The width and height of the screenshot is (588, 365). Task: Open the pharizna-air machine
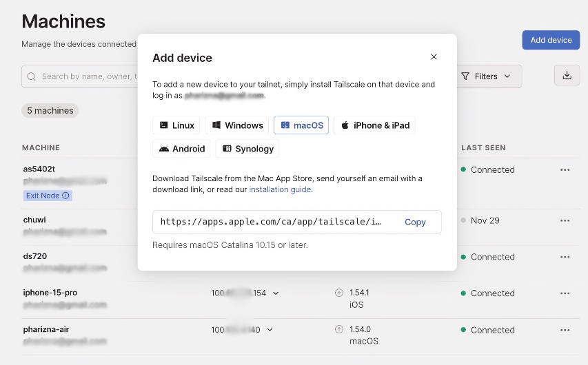pos(46,329)
